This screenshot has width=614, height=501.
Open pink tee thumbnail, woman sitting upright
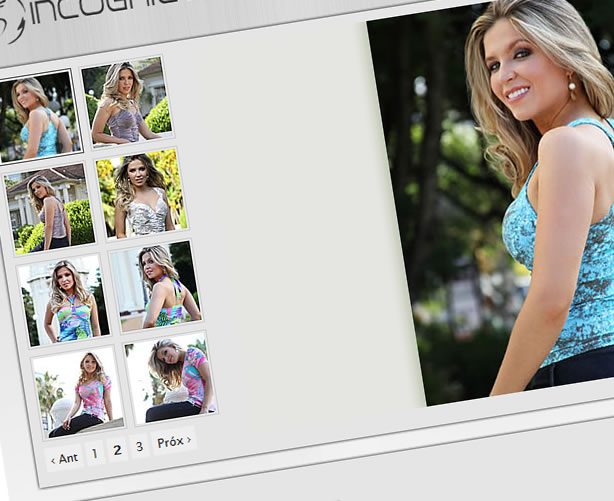tap(78, 392)
